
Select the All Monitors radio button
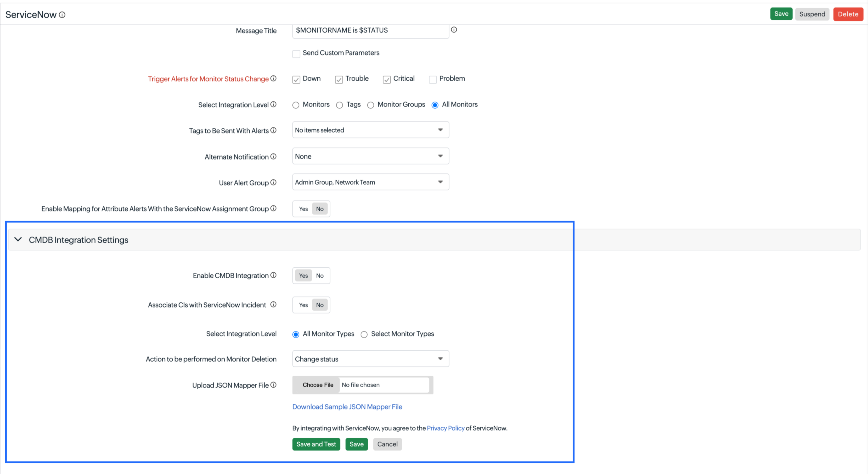[435, 105]
